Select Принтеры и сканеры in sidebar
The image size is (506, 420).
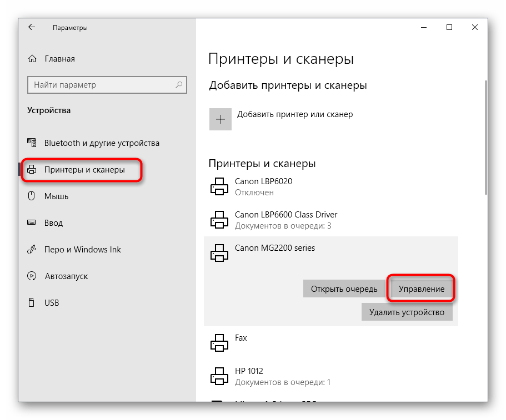84,170
